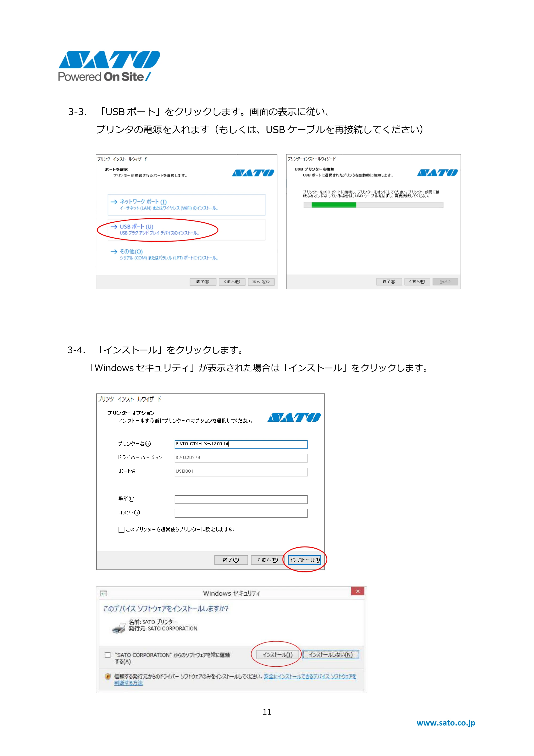Click the greyed Next > button
This screenshot has height=756, width=534.
[x=445, y=281]
